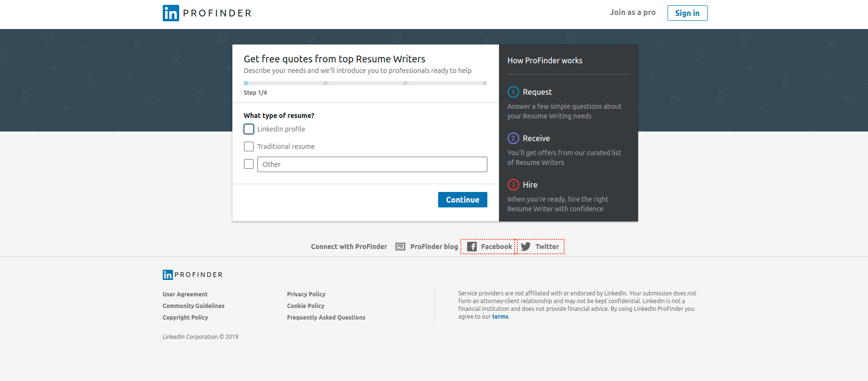The height and width of the screenshot is (381, 868).
Task: Click the footer LinkedIn ProFinder logo
Action: point(192,275)
